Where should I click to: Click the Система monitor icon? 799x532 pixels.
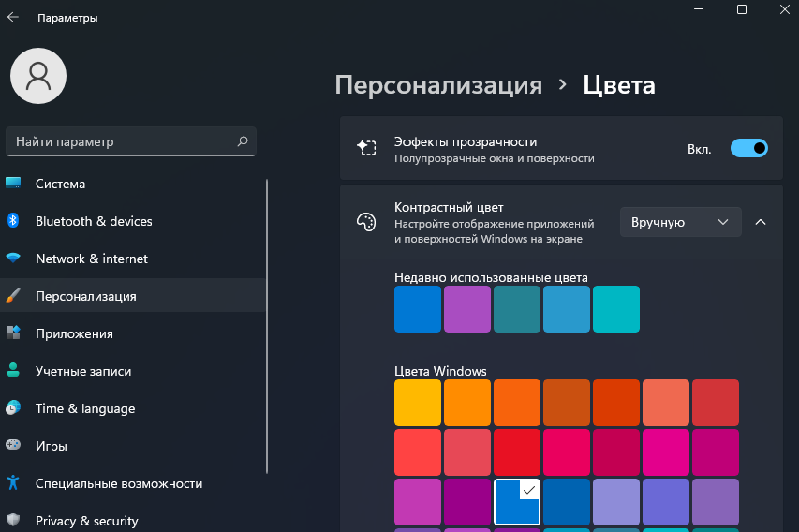pyautogui.click(x=13, y=183)
